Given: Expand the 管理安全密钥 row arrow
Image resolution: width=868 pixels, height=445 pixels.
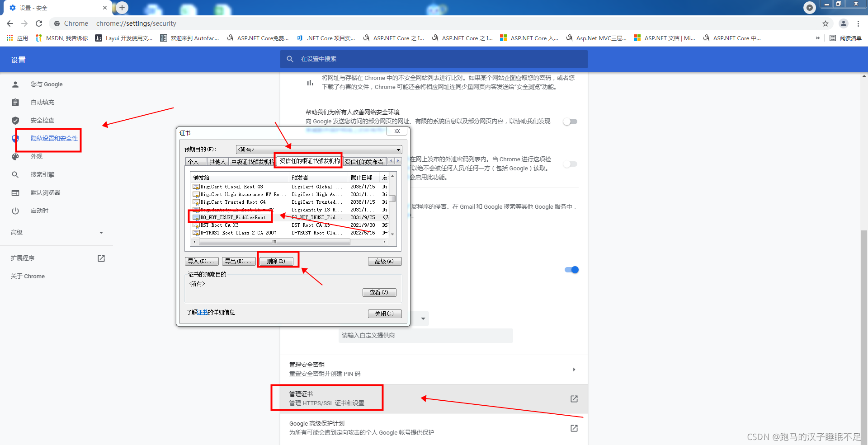Looking at the screenshot, I should click(574, 370).
